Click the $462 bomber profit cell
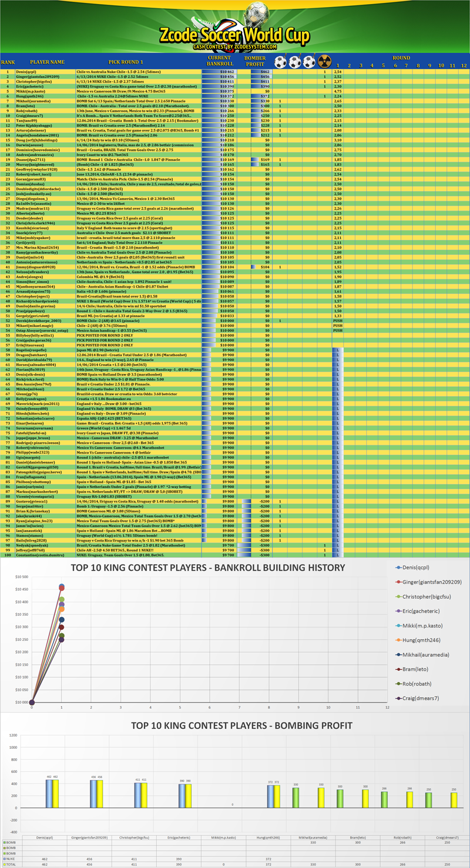Image resolution: width=470 pixels, height=868 pixels. click(x=260, y=71)
